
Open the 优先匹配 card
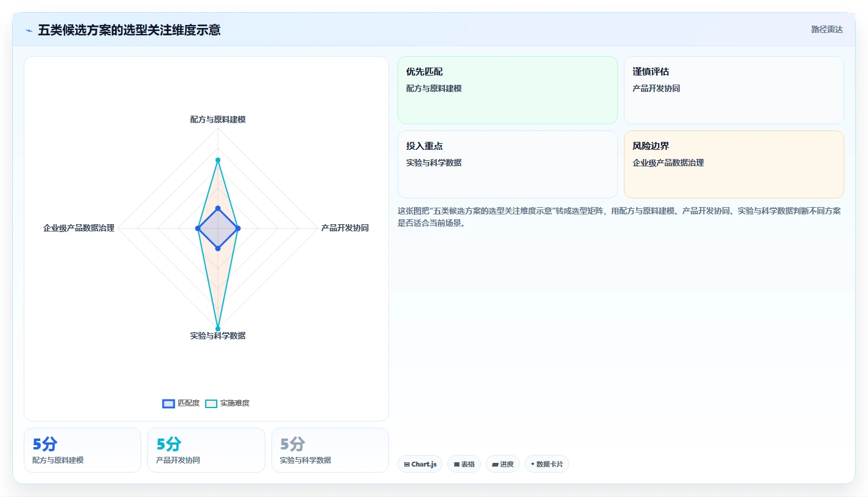click(x=508, y=90)
